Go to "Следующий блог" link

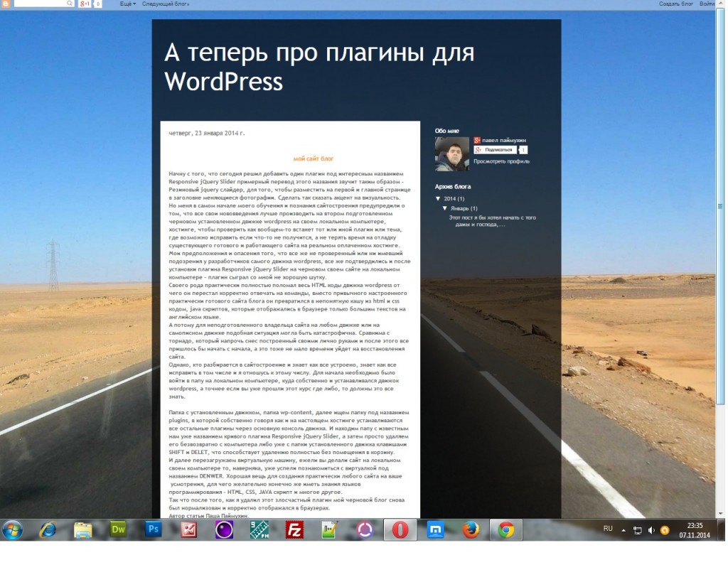(165, 4)
